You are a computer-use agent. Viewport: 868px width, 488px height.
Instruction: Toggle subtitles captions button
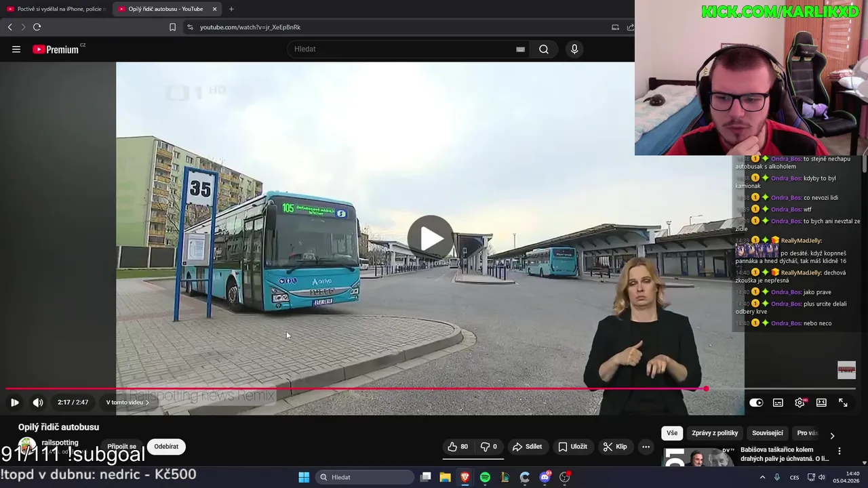tap(778, 403)
